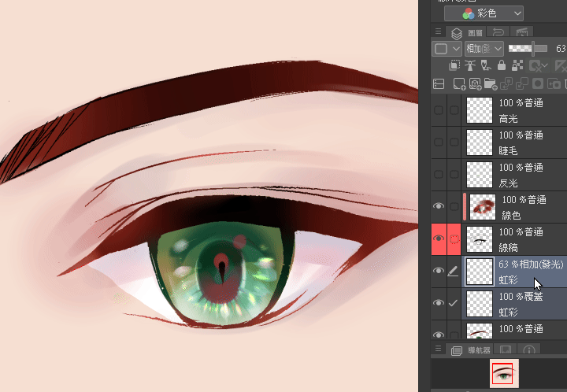The width and height of the screenshot is (567, 392).
Task: Toggle the 線色 layer selection checkbox
Action: (x=454, y=207)
